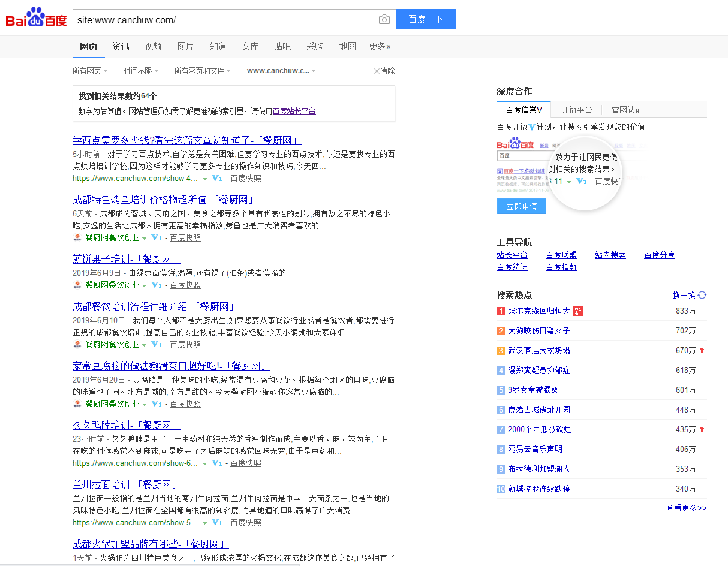Viewport: 728px width, 566px height.
Task: Open the 百度分享 tool link
Action: coord(660,255)
